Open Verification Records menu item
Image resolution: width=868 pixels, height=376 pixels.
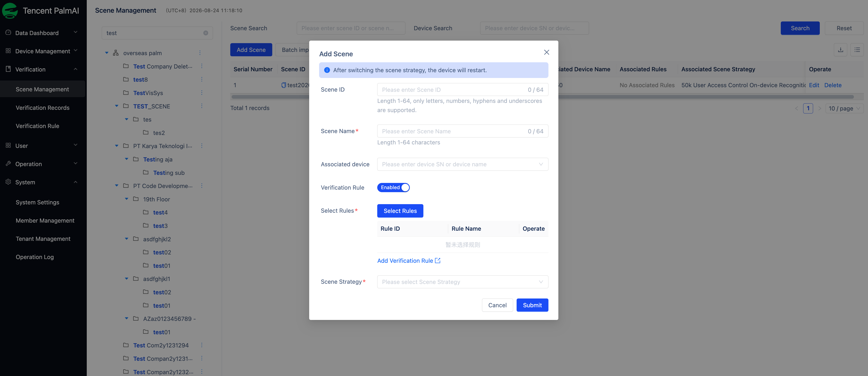coord(42,108)
